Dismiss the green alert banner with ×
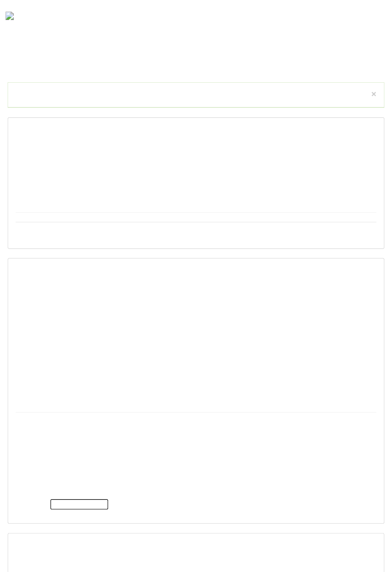 pyautogui.click(x=373, y=94)
